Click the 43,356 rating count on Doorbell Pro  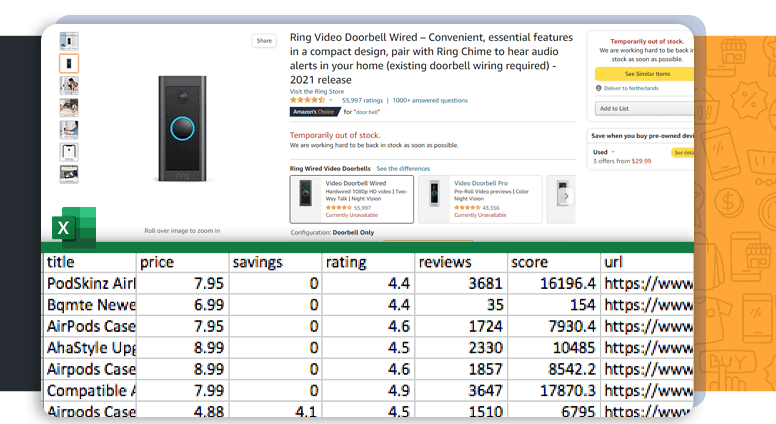coord(491,208)
